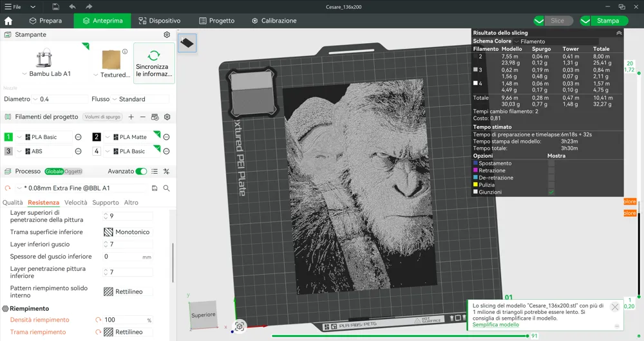Image resolution: width=644 pixels, height=341 pixels.
Task: Open the 0.08mm Extra Fine preset dropdown
Action: pos(81,188)
